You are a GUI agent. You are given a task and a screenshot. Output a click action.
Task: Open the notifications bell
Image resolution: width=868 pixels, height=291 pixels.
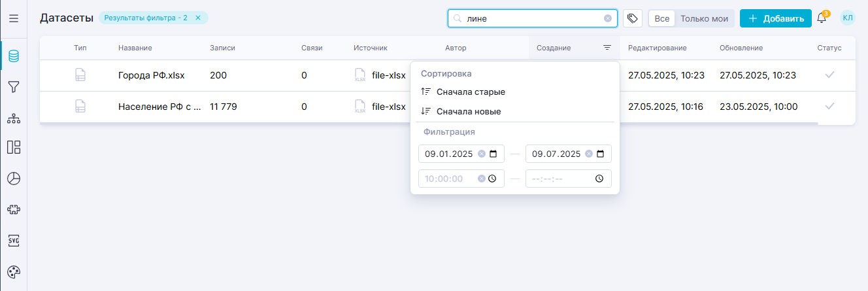click(x=822, y=18)
